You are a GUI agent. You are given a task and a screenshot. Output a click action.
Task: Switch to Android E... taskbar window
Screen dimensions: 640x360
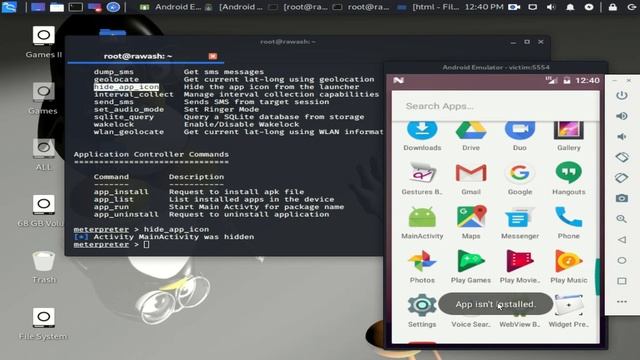pos(171,7)
